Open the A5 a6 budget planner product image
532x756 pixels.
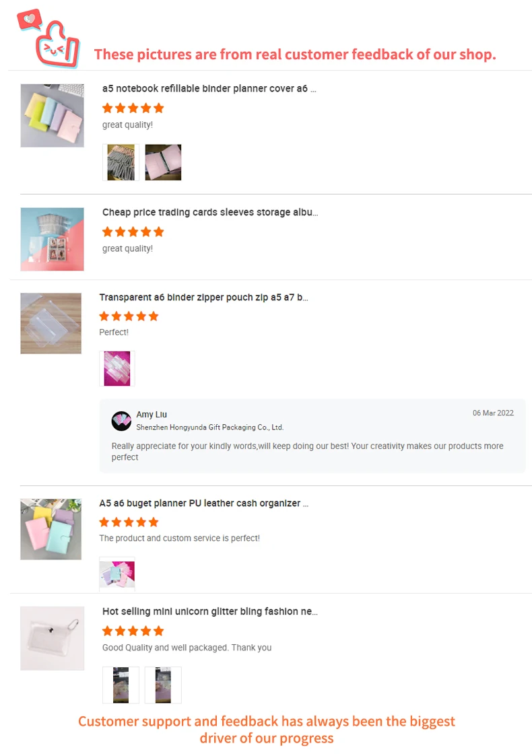[x=51, y=529]
